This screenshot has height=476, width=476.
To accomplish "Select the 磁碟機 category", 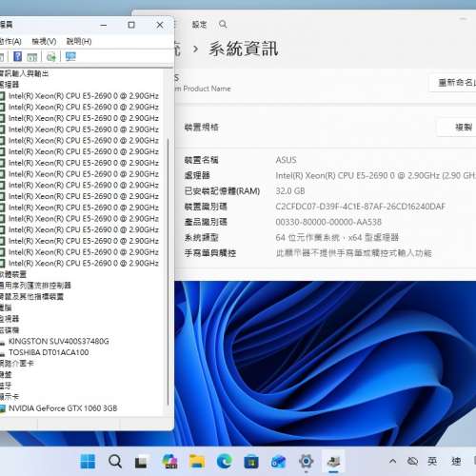I will (x=10, y=330).
